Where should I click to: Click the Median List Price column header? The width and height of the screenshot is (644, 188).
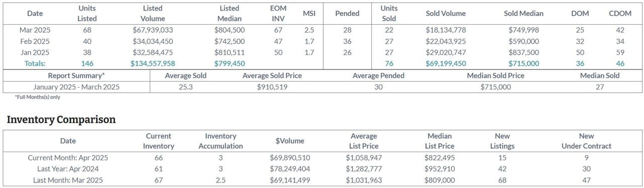tap(440, 141)
